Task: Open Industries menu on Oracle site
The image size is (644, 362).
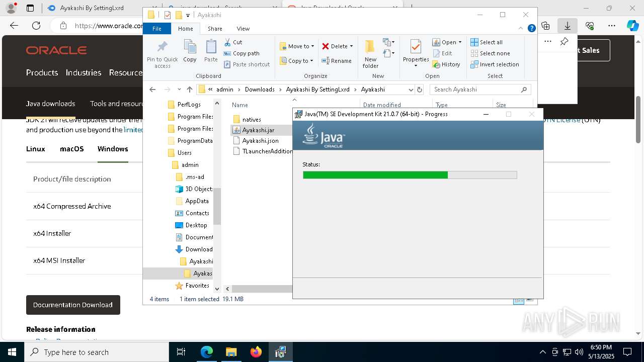Action: tap(84, 72)
